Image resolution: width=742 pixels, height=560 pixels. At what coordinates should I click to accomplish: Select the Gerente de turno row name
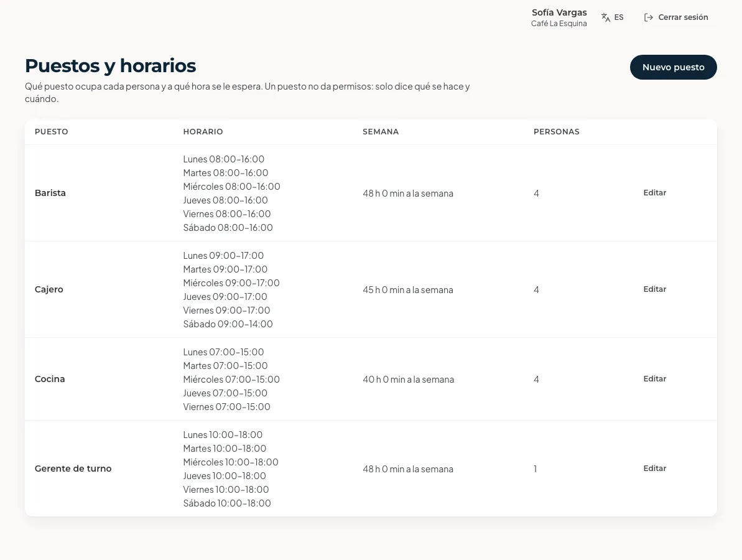73,469
